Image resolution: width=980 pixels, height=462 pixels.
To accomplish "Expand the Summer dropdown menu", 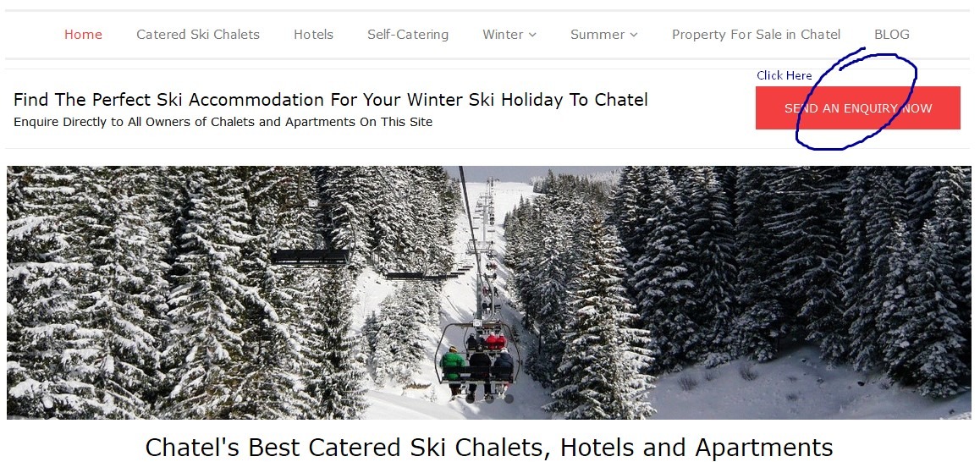I will 603,35.
